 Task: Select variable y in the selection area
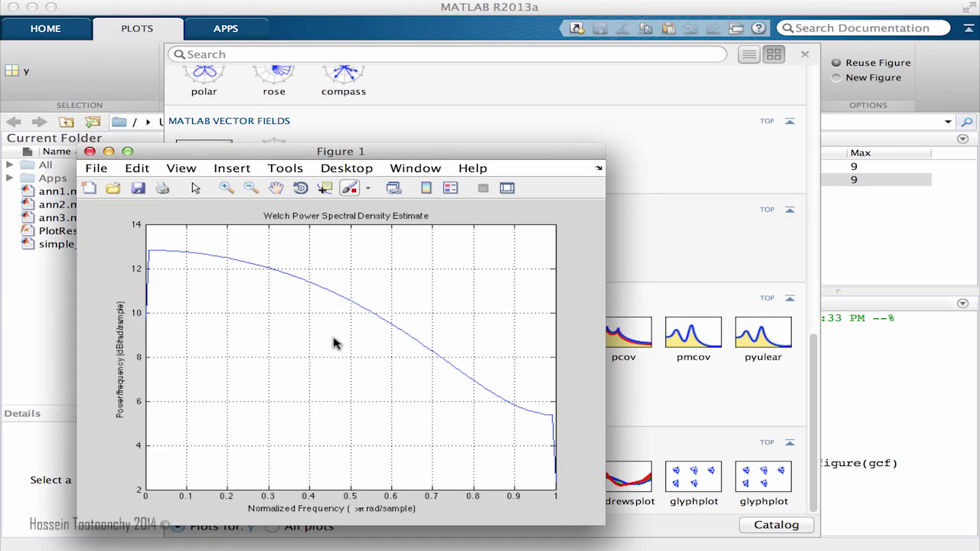(18, 70)
